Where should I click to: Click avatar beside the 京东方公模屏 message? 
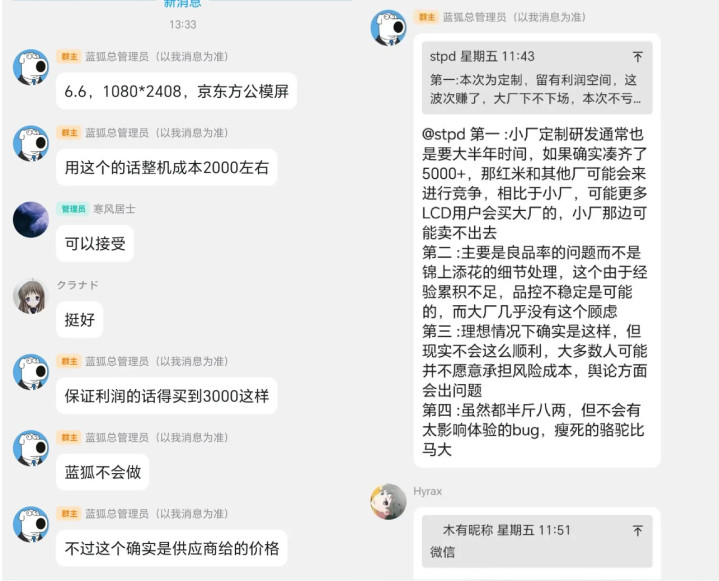(31, 67)
